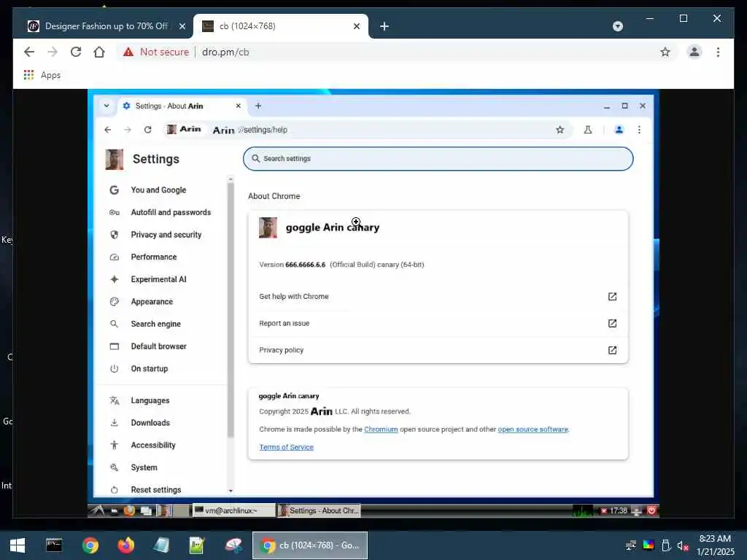Open outer Chrome profile avatar
The height and width of the screenshot is (560, 747).
point(694,52)
